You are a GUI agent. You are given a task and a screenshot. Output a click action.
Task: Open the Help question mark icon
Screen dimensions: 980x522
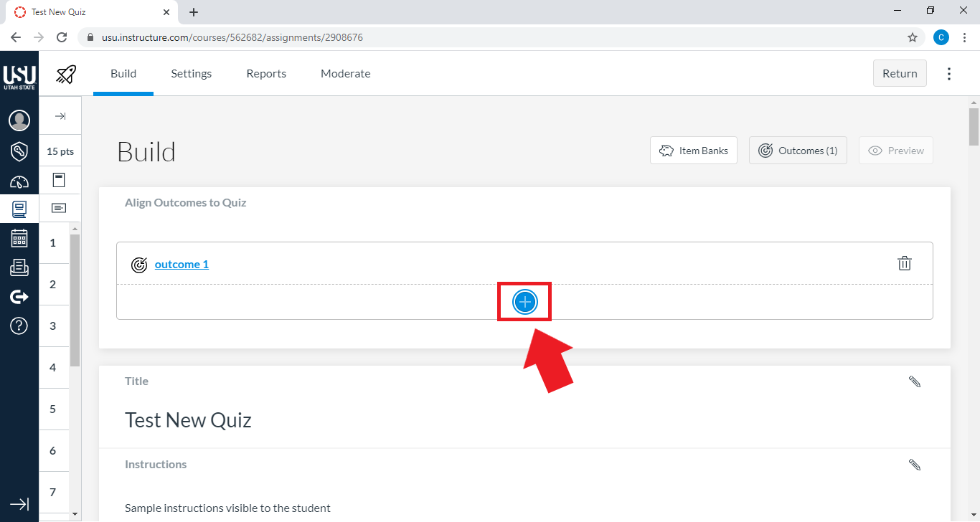[19, 326]
